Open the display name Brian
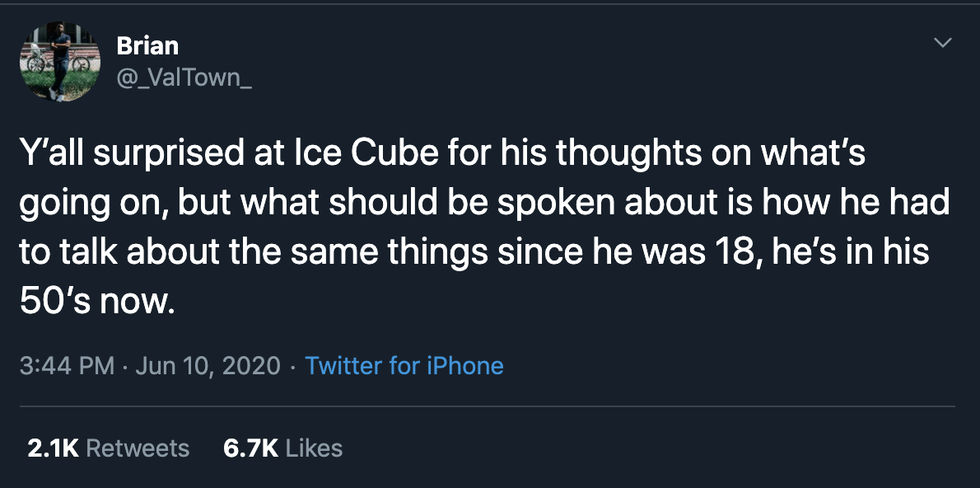The image size is (980, 488). pyautogui.click(x=147, y=46)
